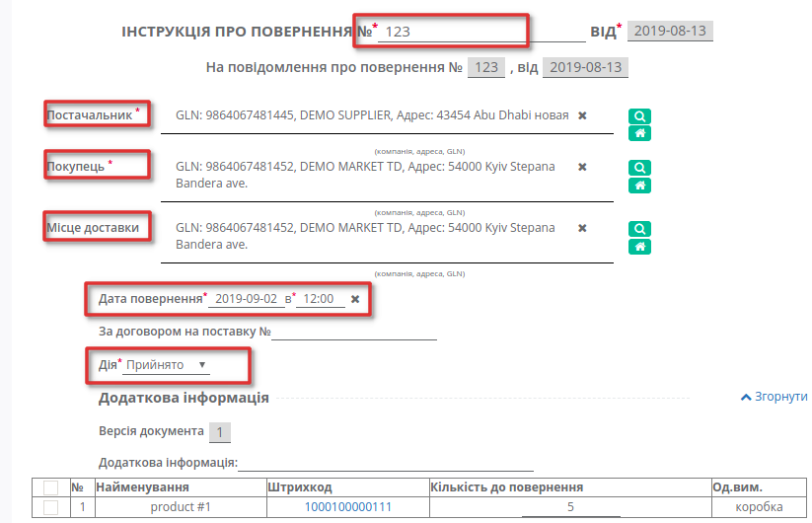Remove the Покупець value with the X

coord(582,167)
